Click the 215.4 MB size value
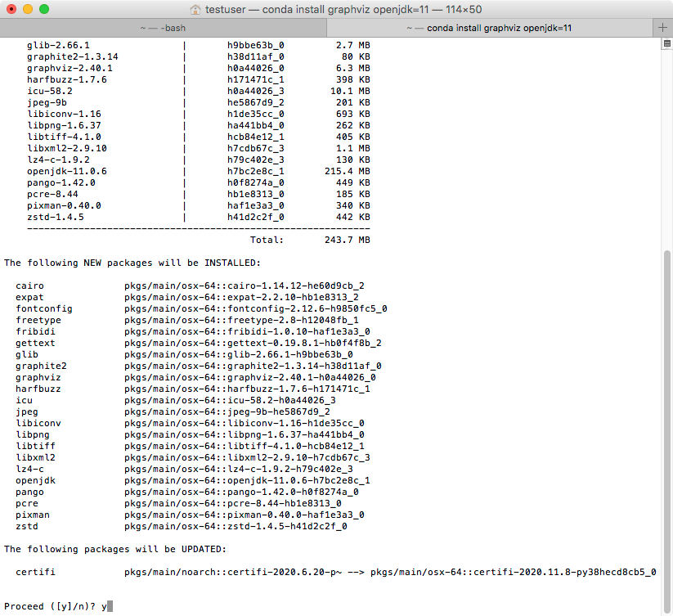Viewport: 673px width, 616px height. point(348,171)
